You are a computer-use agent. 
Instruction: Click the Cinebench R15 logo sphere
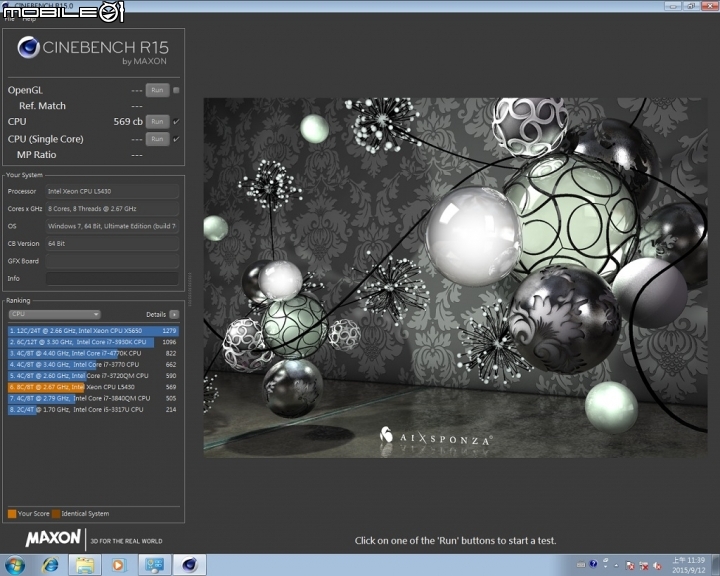pyautogui.click(x=28, y=47)
